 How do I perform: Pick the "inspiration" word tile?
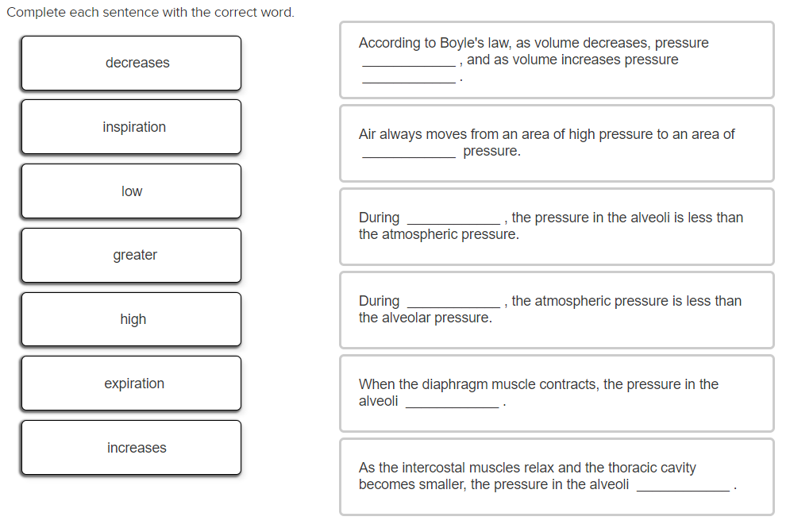[x=131, y=127]
